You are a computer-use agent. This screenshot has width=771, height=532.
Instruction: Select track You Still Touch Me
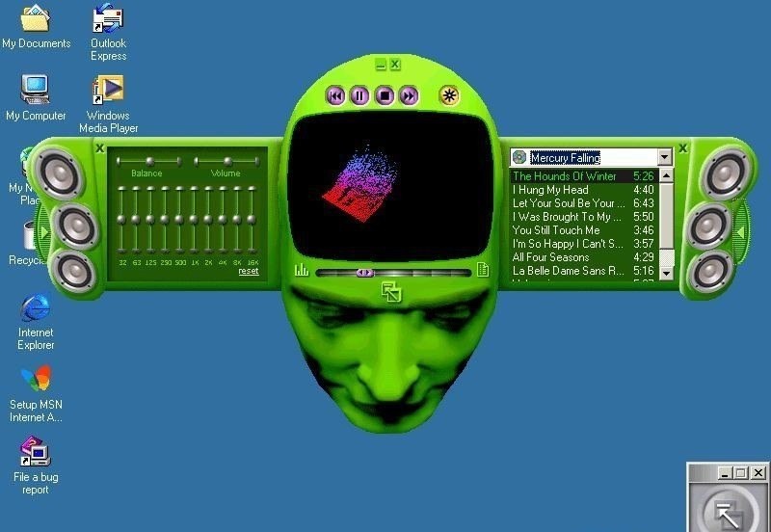click(584, 230)
